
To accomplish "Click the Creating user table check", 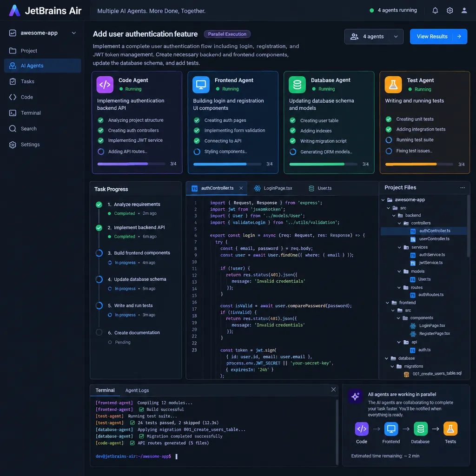I will [293, 120].
